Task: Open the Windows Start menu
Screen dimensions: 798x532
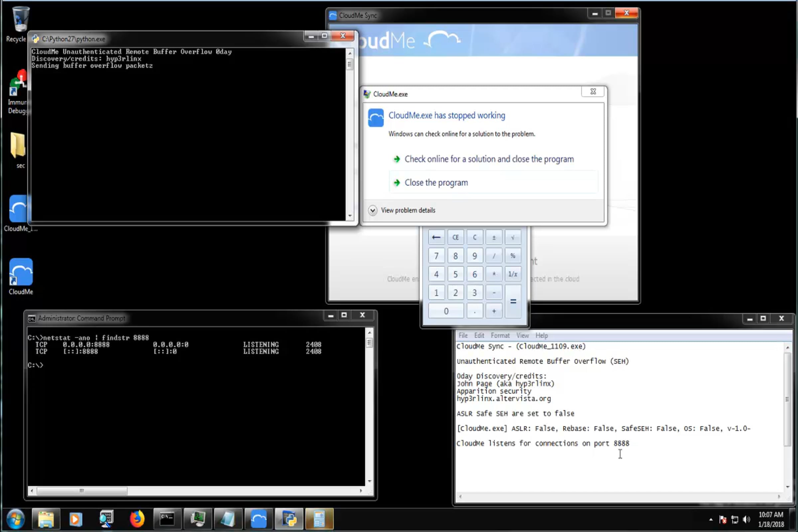Action: tap(15, 519)
